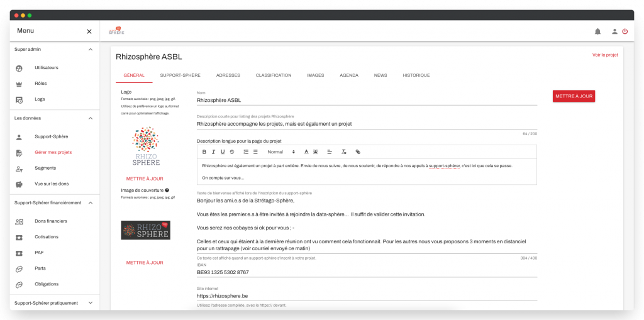Log out with the red power icon
Image resolution: width=644 pixels, height=320 pixels.
pos(625,31)
